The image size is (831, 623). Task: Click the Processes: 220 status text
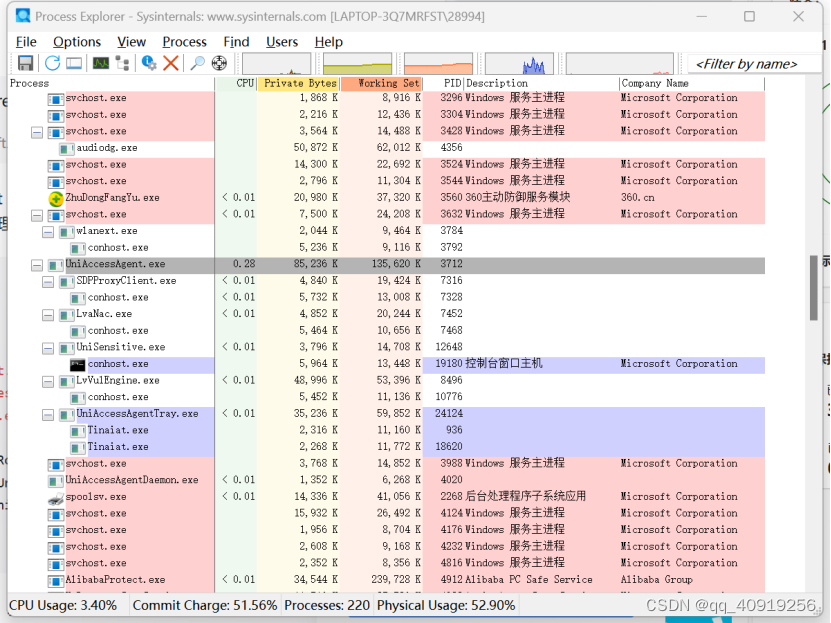click(x=327, y=606)
